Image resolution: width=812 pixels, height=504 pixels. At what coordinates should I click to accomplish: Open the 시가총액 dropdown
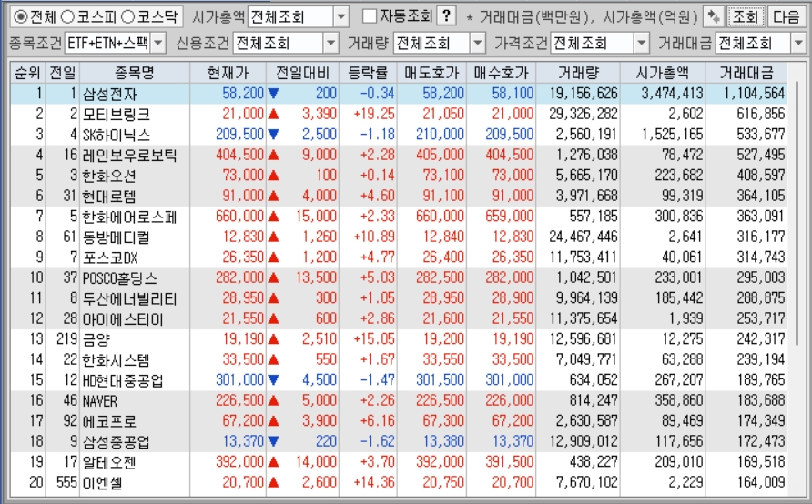[x=341, y=17]
